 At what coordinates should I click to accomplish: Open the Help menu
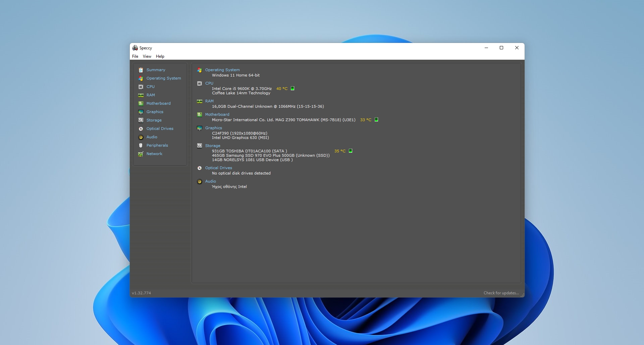tap(160, 56)
